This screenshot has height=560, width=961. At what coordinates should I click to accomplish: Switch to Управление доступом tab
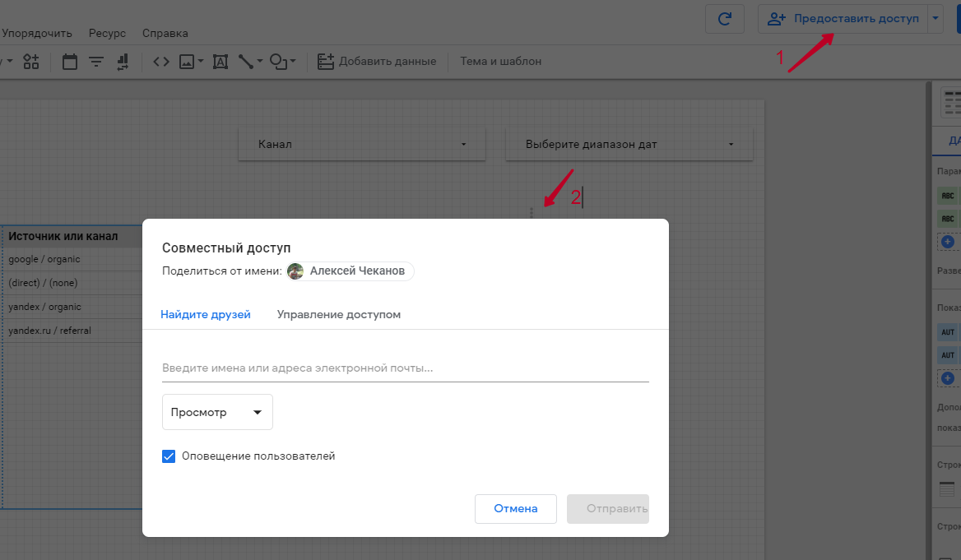[x=338, y=314]
